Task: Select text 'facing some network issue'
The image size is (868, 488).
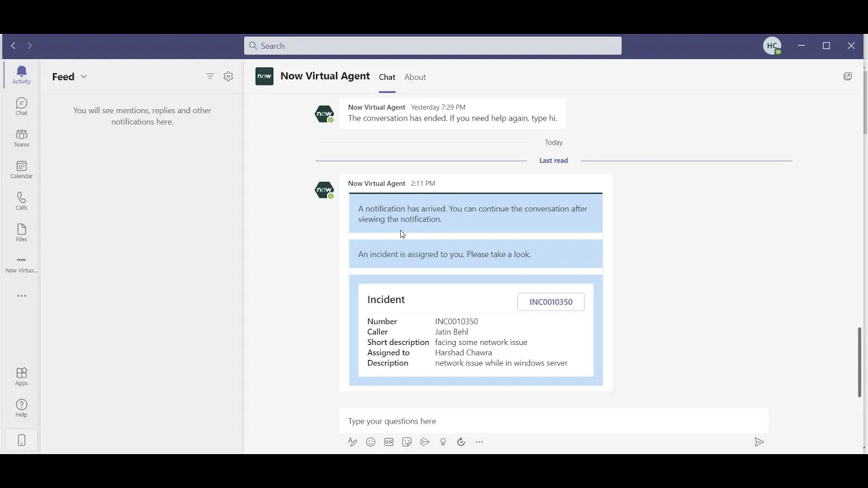Action: coord(481,342)
